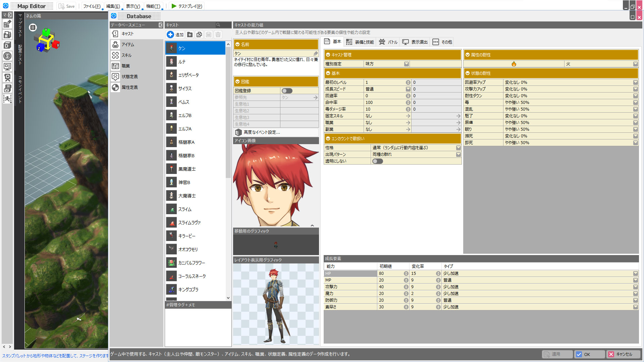Open the 成長スピード dropdown
The width and height of the screenshot is (644, 362).
(408, 89)
